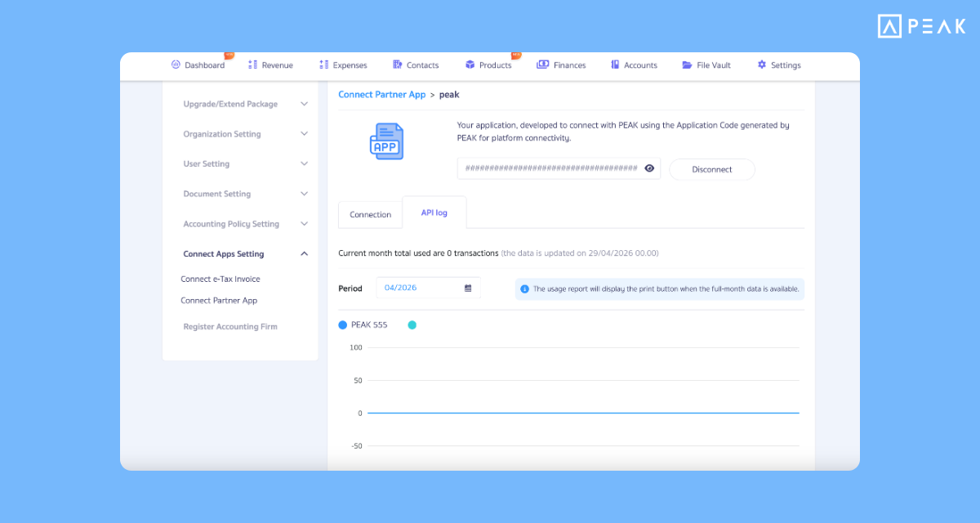Screen dimensions: 980x523
Task: Click the APP application icon
Action: point(385,141)
